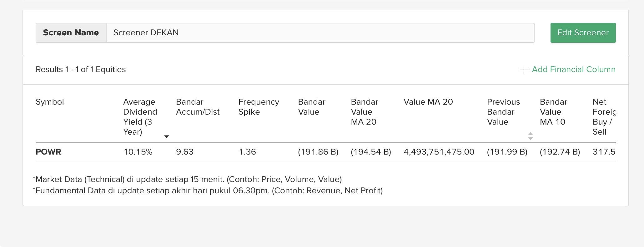
Task: Sort by the Bandar Accum/Dist column header
Action: pyautogui.click(x=198, y=107)
